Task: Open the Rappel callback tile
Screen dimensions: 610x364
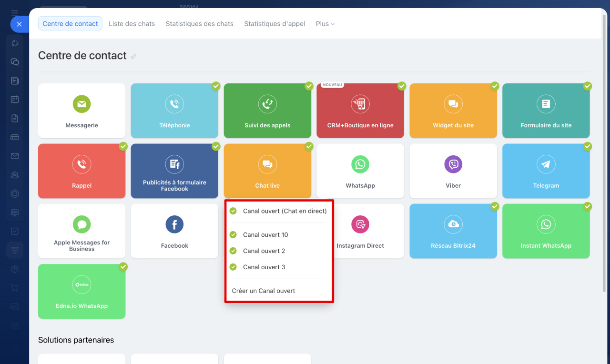Action: [81, 171]
